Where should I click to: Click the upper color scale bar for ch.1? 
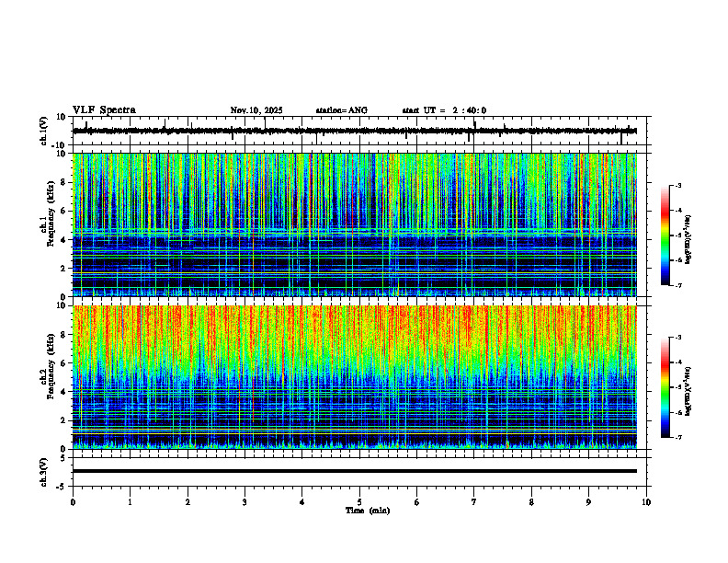tap(665, 236)
